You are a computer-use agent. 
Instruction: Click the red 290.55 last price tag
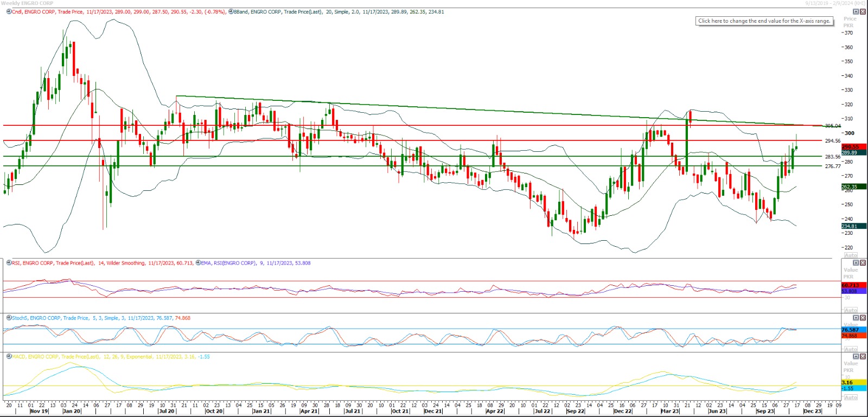tap(851, 146)
